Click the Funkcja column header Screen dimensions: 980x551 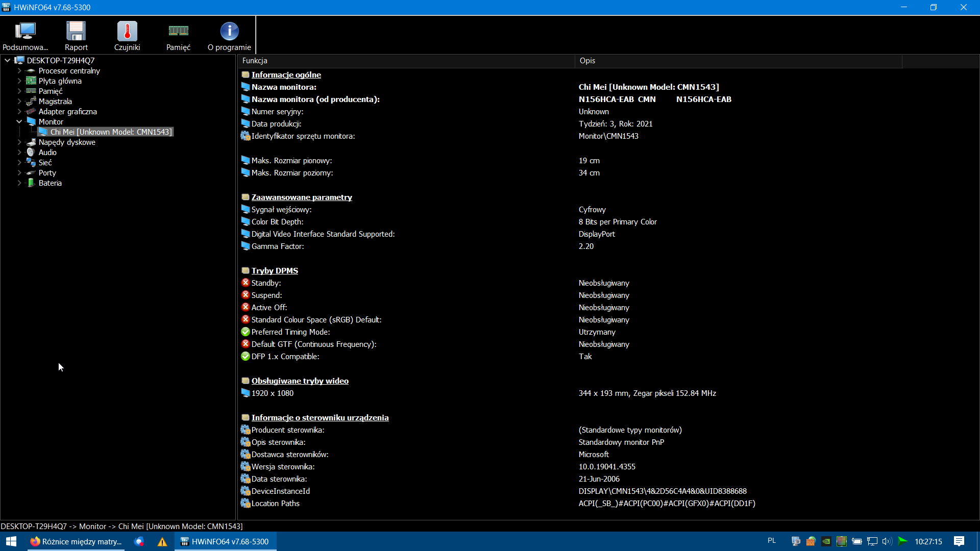[407, 61]
